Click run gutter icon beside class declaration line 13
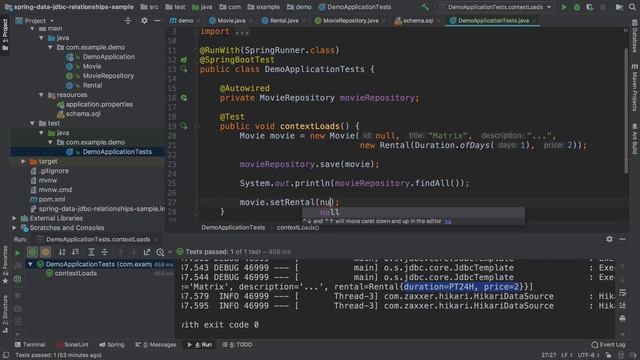 [184, 69]
